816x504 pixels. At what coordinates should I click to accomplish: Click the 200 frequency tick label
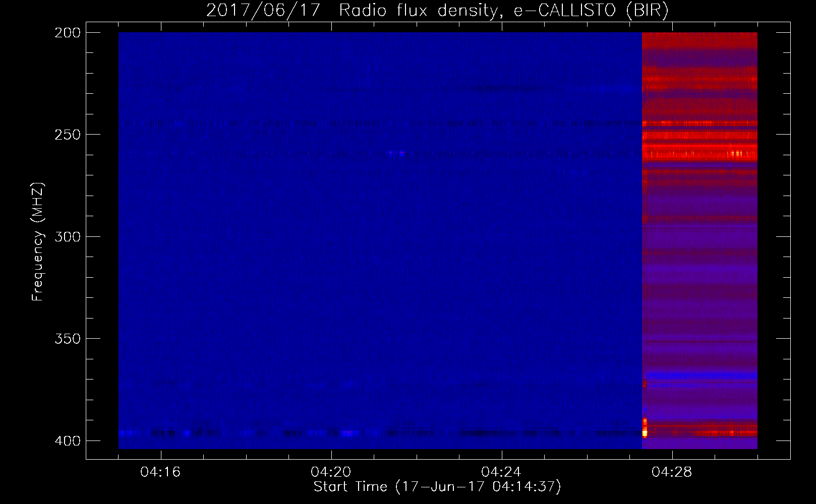68,33
